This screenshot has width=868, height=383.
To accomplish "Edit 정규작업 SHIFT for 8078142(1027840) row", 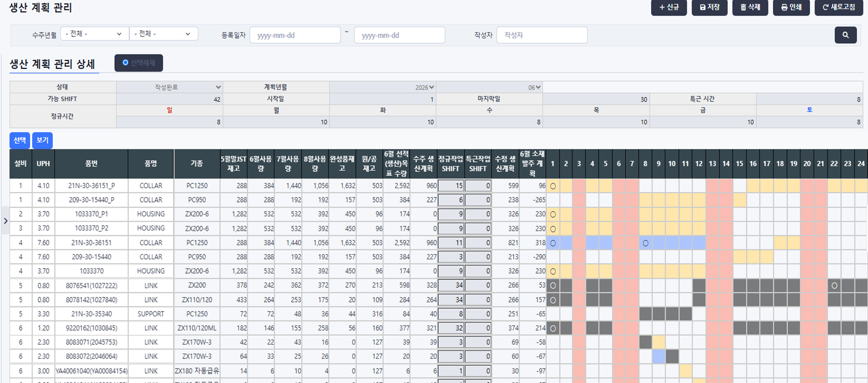I will 450,300.
